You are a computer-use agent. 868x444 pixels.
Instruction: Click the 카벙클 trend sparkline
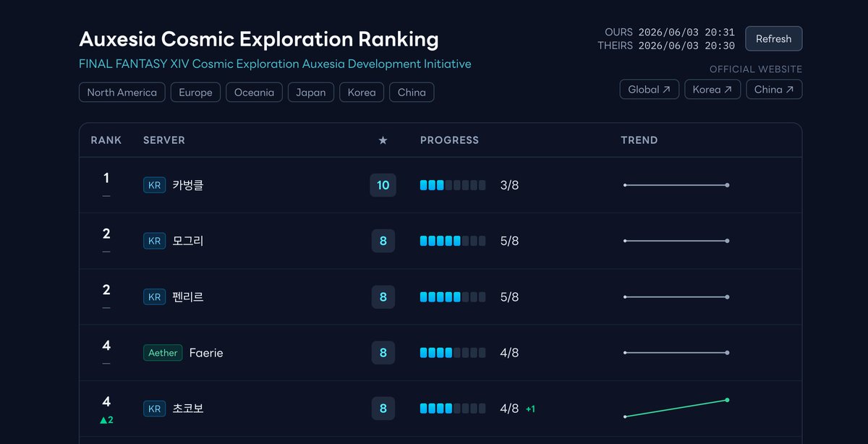(676, 185)
